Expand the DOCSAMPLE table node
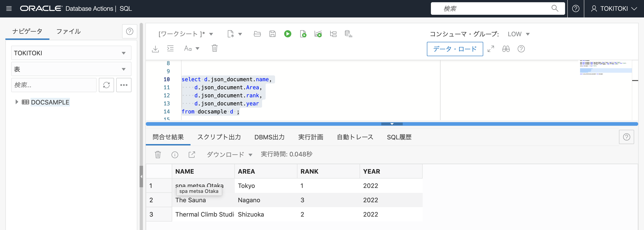The width and height of the screenshot is (644, 230). (17, 102)
